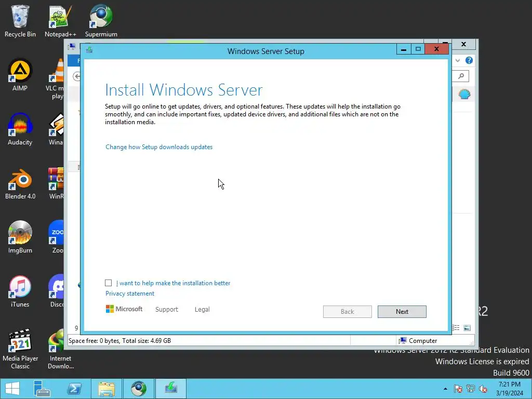532x399 pixels.
Task: Launch Notepad++ from the desktop
Action: pyautogui.click(x=60, y=21)
